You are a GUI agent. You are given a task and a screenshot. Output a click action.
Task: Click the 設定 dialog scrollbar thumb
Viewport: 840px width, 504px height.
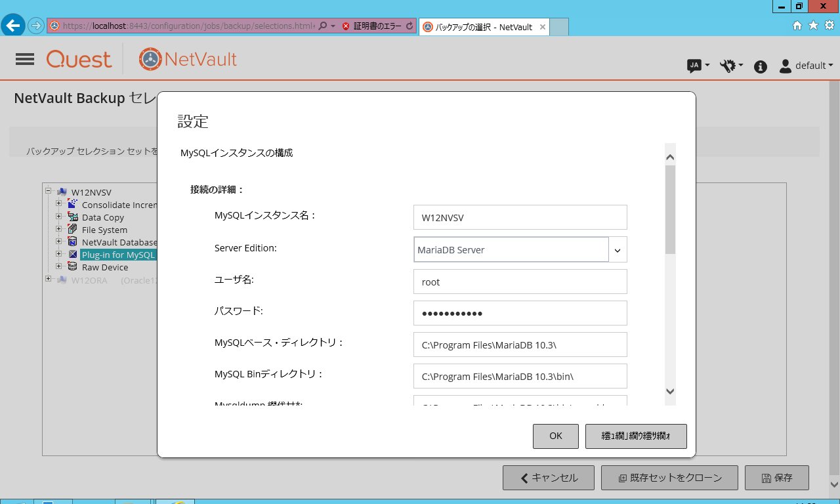(x=670, y=209)
